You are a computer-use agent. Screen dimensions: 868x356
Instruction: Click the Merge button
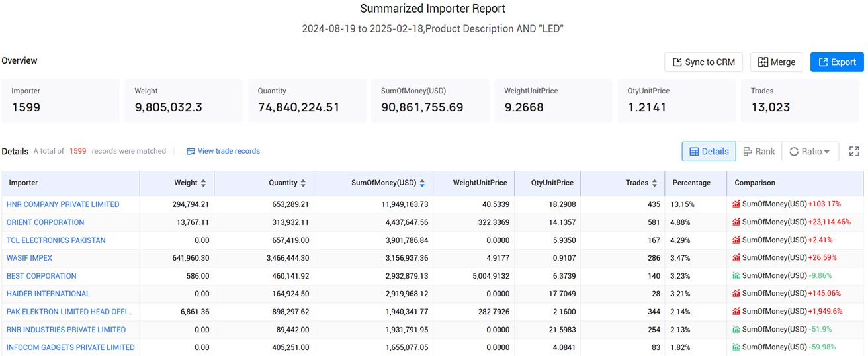point(777,62)
